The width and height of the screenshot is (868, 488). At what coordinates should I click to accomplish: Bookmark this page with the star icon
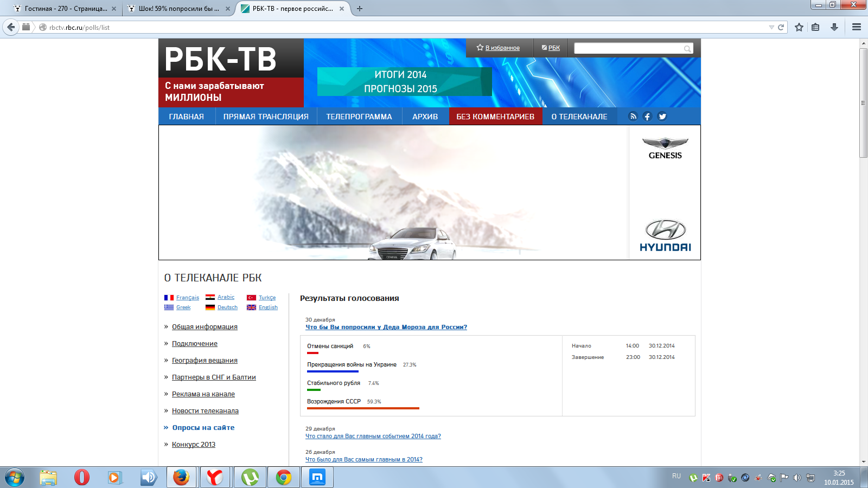799,27
